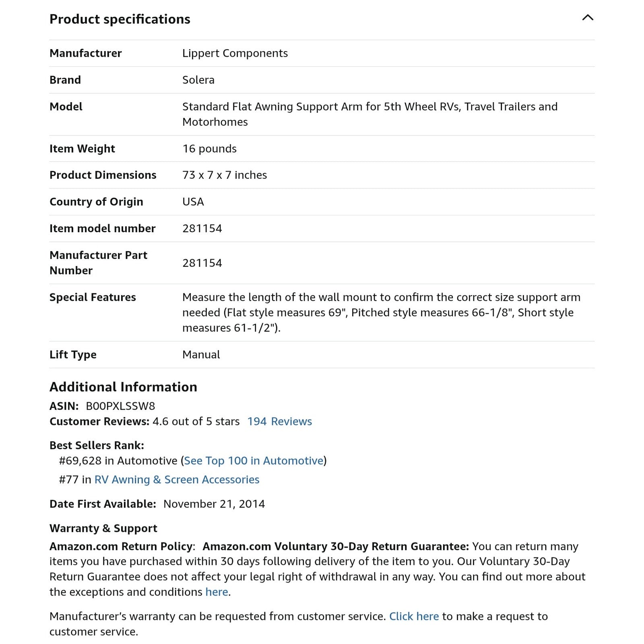The image size is (644, 644).
Task: Select the ASIN value B00PXLSSW8
Action: pyautogui.click(x=120, y=406)
